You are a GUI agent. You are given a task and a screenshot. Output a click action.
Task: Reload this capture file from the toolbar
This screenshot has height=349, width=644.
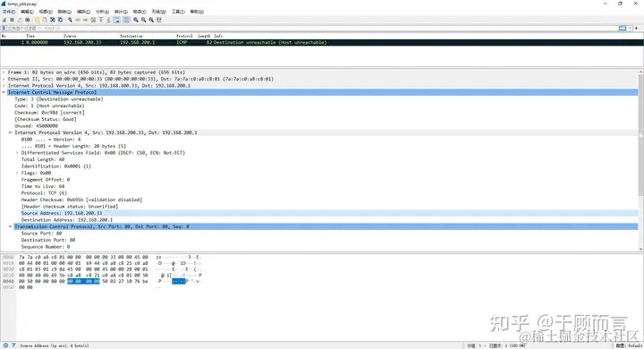point(61,20)
